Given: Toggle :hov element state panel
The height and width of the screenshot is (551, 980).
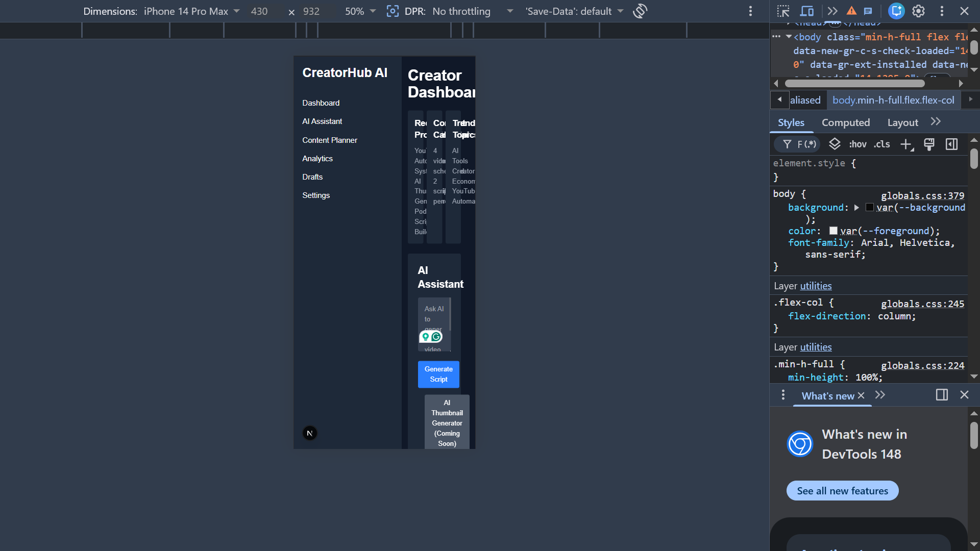Looking at the screenshot, I should (858, 144).
